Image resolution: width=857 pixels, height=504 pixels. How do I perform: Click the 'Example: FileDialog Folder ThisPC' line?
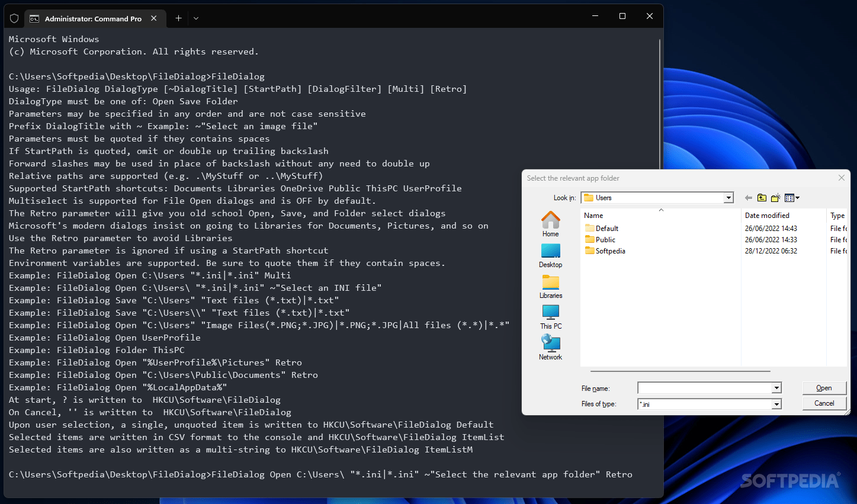97,350
